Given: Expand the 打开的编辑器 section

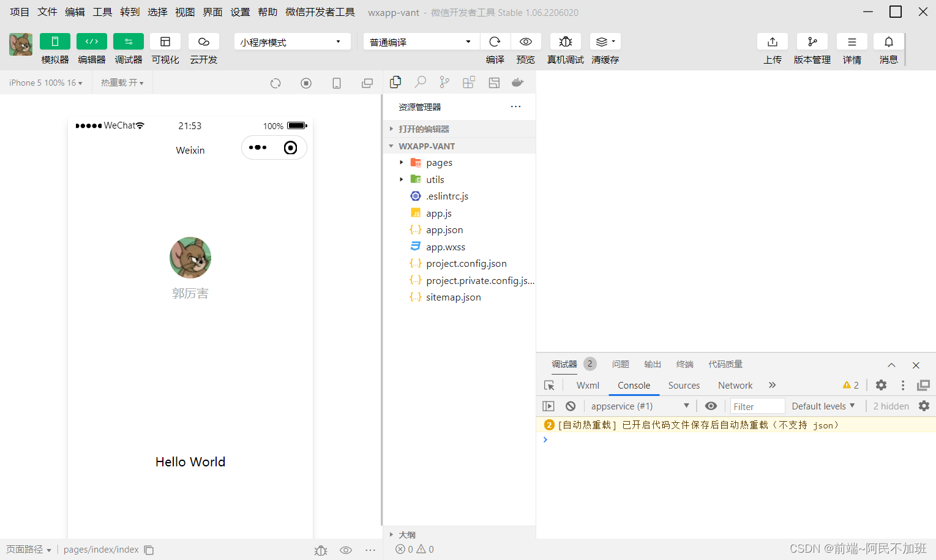Looking at the screenshot, I should point(459,129).
